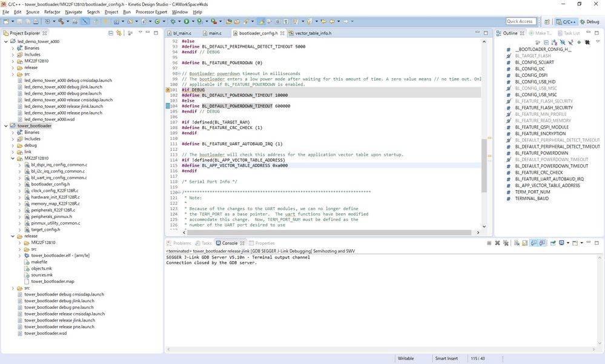Image resolution: width=605 pixels, height=364 pixels.
Task: Switch to the Task List tab
Action: click(569, 33)
